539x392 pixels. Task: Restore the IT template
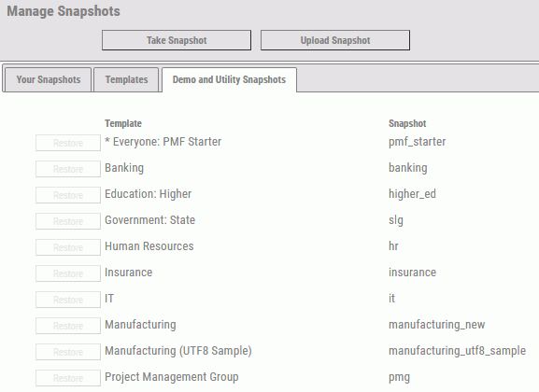pos(68,300)
